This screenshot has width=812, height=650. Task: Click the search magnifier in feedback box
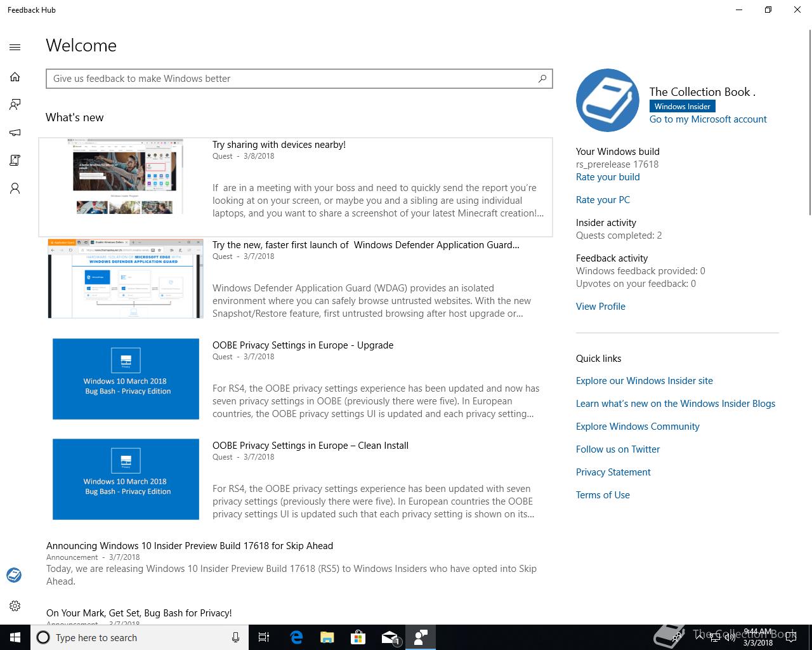542,79
